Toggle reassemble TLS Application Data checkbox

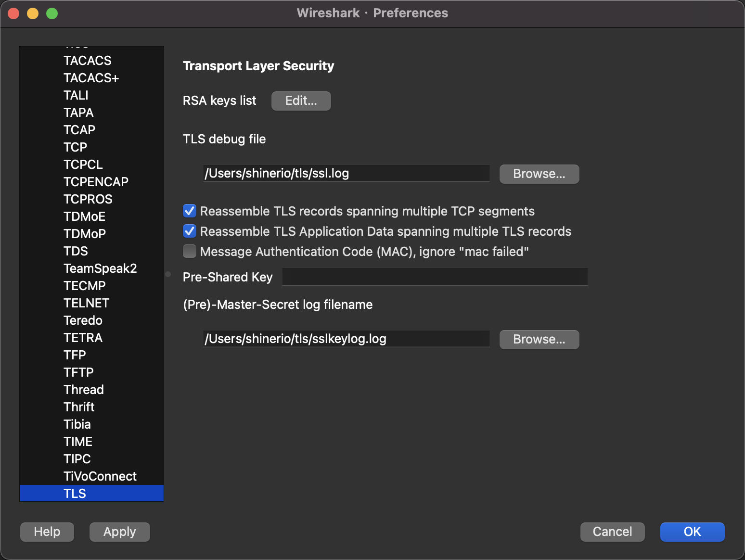pos(190,231)
